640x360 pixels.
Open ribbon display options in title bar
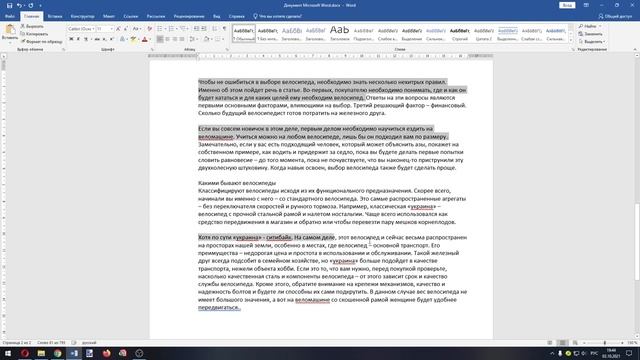586,5
